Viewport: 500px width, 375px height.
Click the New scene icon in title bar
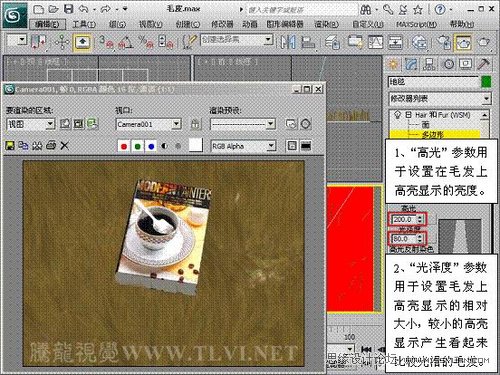[39, 9]
